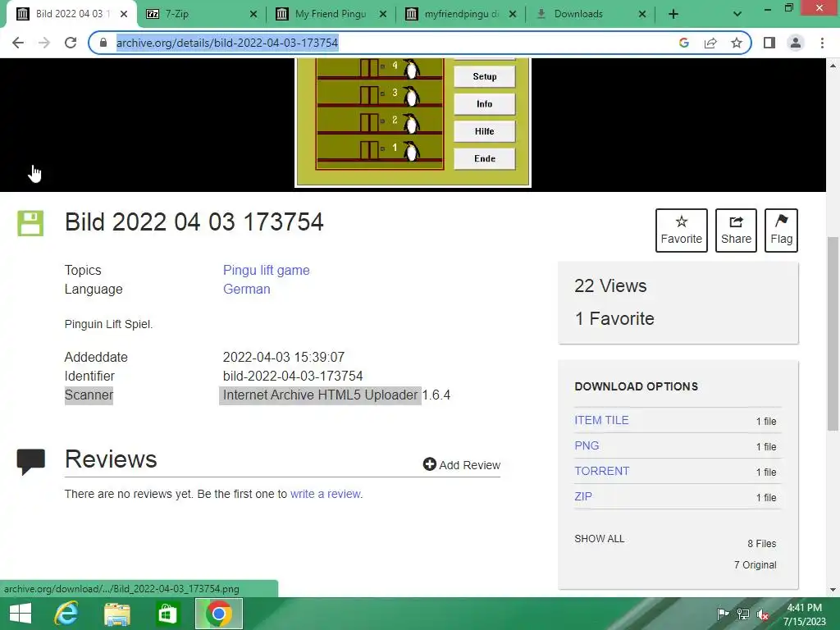Screen dimensions: 840x630
Task: Open the Windows Store taskbar icon
Action: [x=167, y=614]
